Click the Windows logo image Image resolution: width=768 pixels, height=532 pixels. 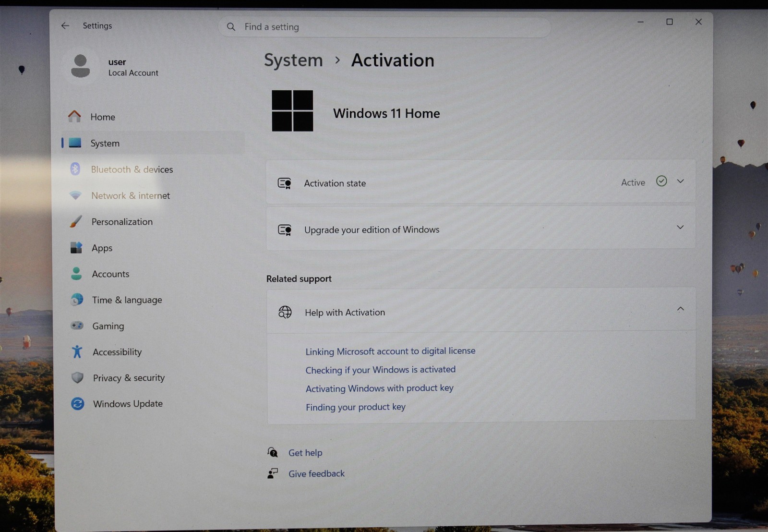click(292, 111)
